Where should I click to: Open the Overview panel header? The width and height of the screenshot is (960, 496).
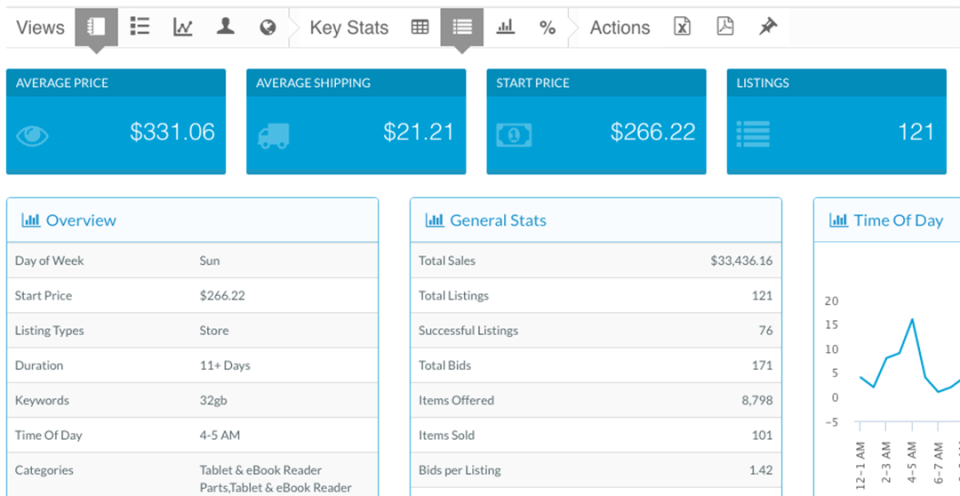192,220
